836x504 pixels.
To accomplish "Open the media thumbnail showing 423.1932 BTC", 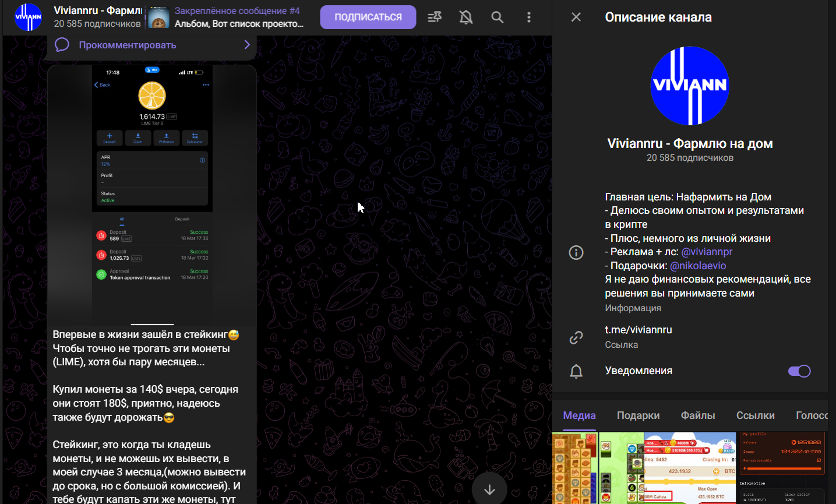I will pos(690,468).
